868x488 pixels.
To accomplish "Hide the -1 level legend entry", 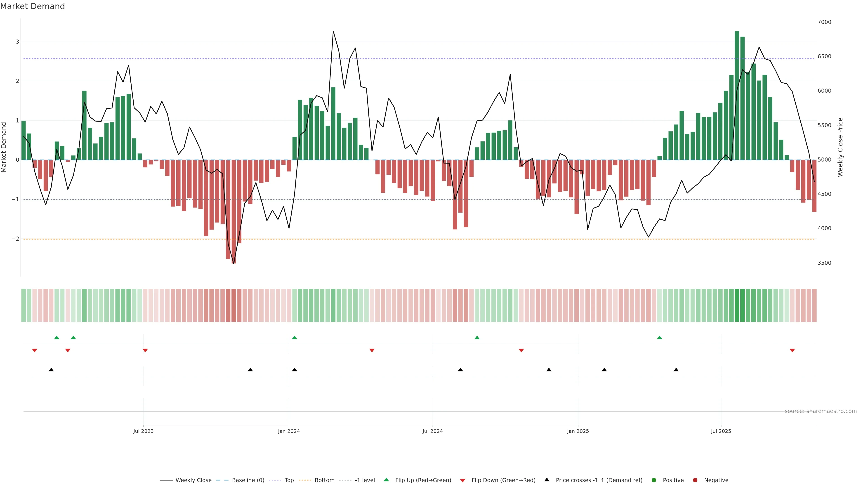I will [x=365, y=480].
